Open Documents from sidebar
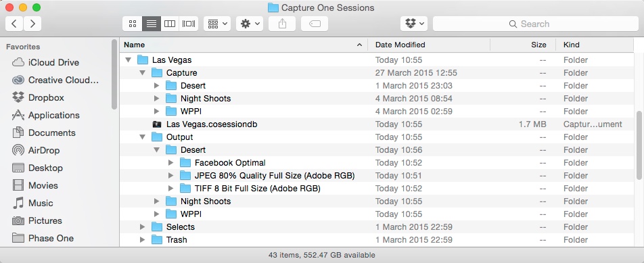 click(x=43, y=133)
